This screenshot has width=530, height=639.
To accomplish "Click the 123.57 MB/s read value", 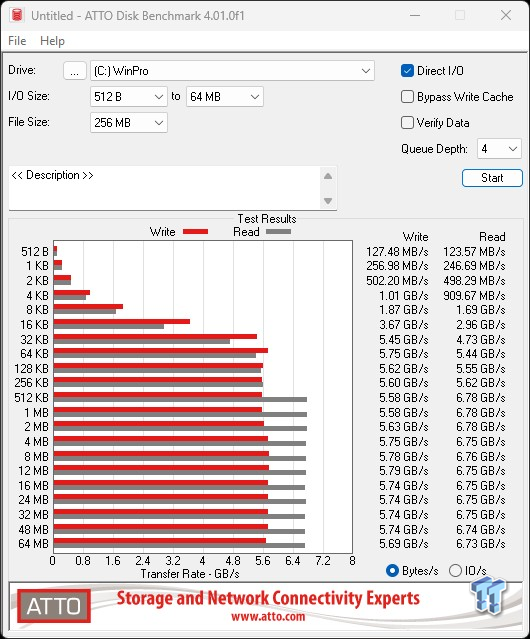I will (474, 252).
